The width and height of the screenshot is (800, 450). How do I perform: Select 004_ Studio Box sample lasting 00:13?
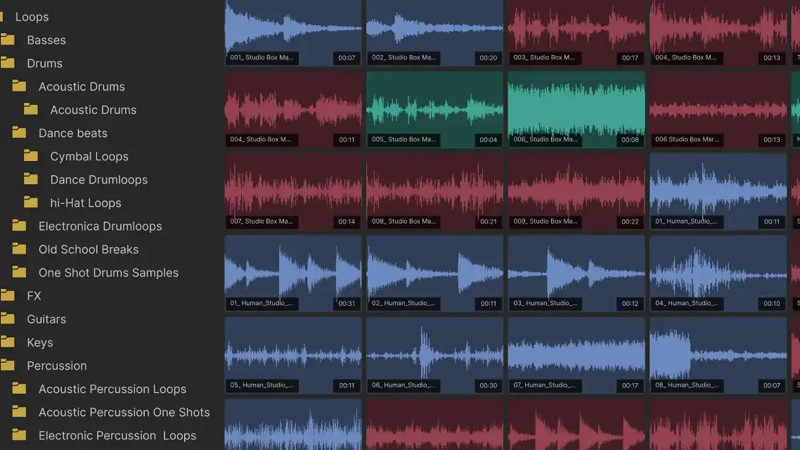[718, 33]
